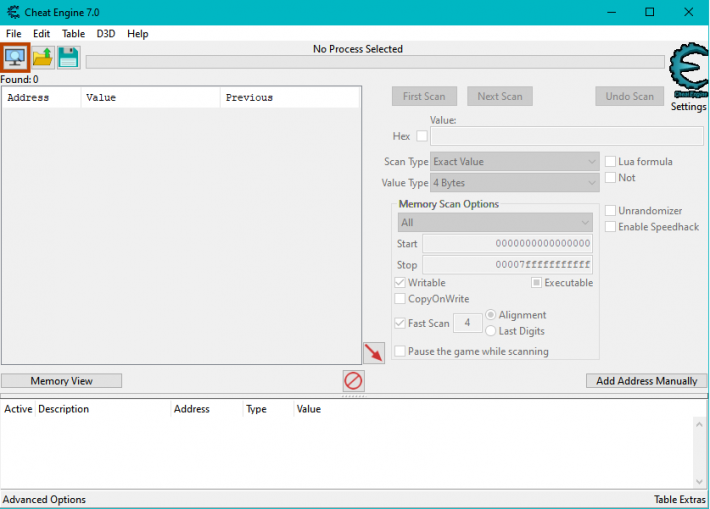Open the File menu
This screenshot has width=710, height=509.
point(14,34)
